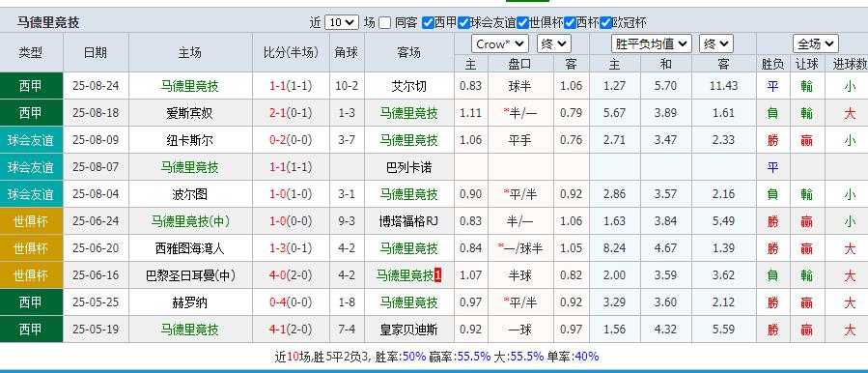Click the 爱斯宾奴 team link
The width and height of the screenshot is (868, 373).
tap(189, 113)
